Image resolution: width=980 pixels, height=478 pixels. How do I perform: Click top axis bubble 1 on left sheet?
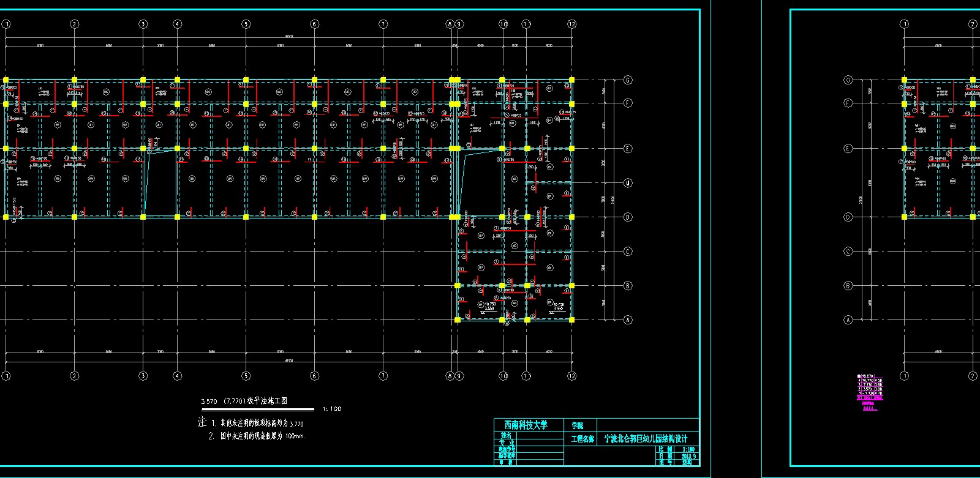point(6,24)
